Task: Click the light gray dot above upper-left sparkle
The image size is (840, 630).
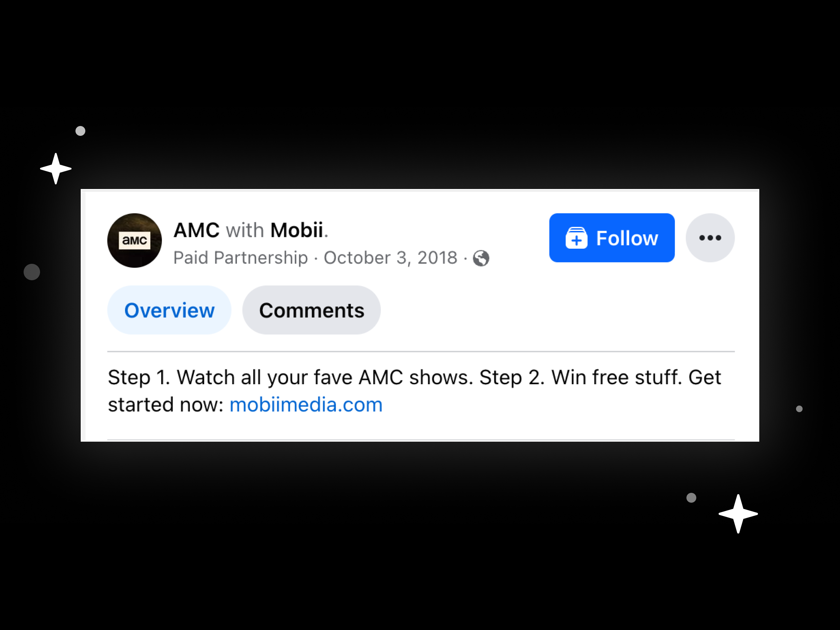Action: pyautogui.click(x=80, y=131)
